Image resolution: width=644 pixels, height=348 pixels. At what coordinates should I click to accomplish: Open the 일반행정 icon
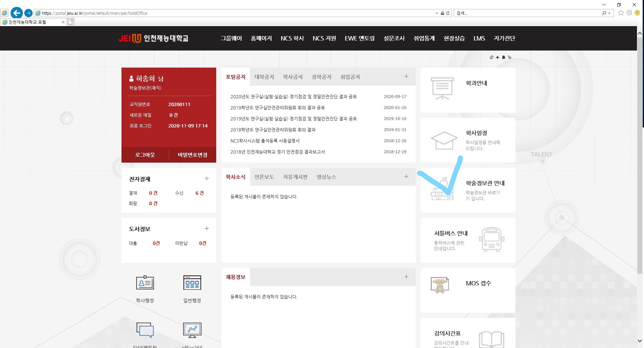point(192,283)
